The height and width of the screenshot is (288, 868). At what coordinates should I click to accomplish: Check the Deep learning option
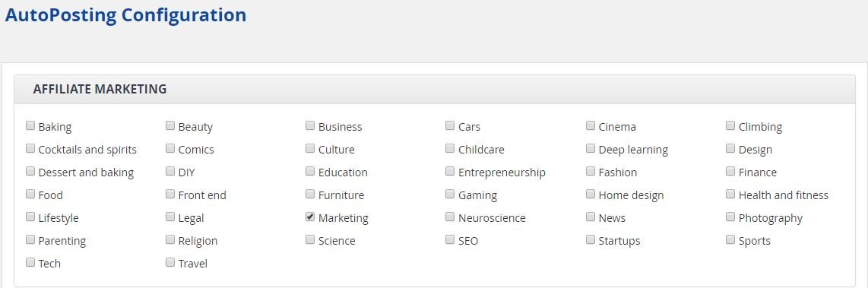tap(591, 149)
